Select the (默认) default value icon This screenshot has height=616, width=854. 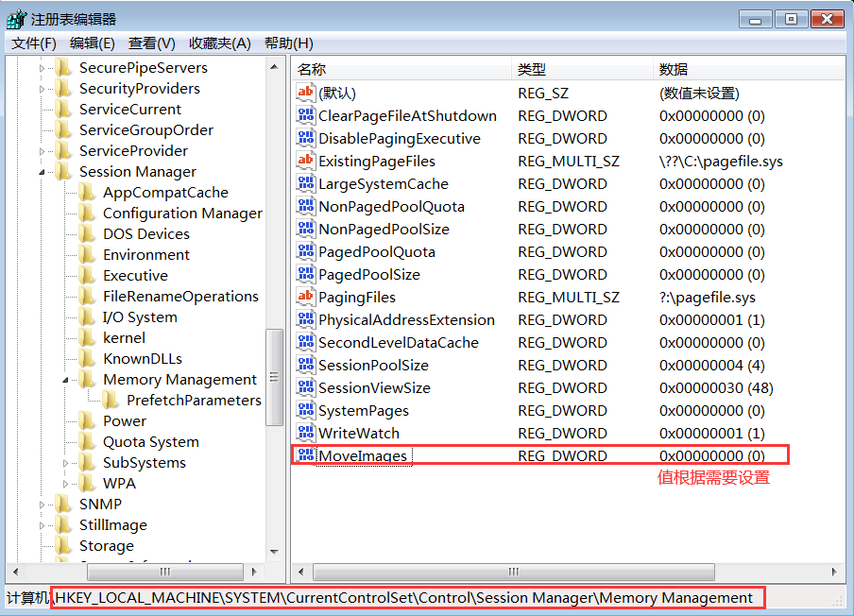click(x=305, y=93)
